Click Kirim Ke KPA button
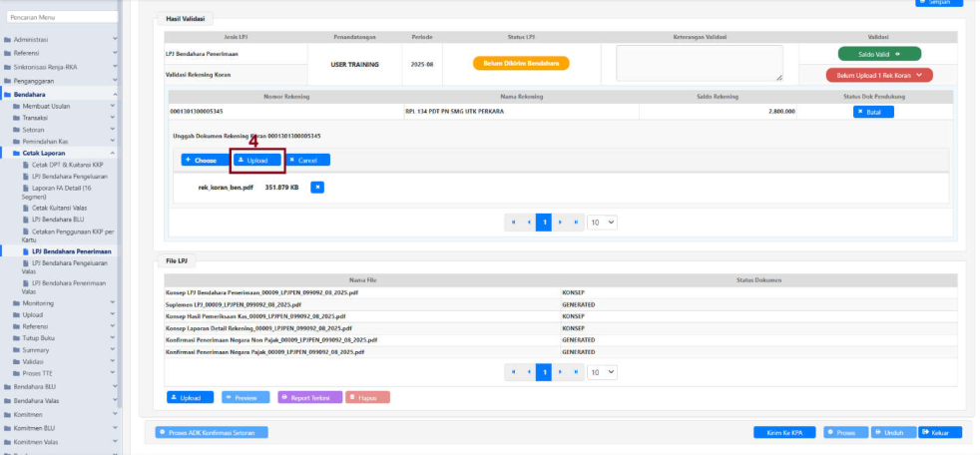Screen dimensions: 980x455 tap(784, 432)
